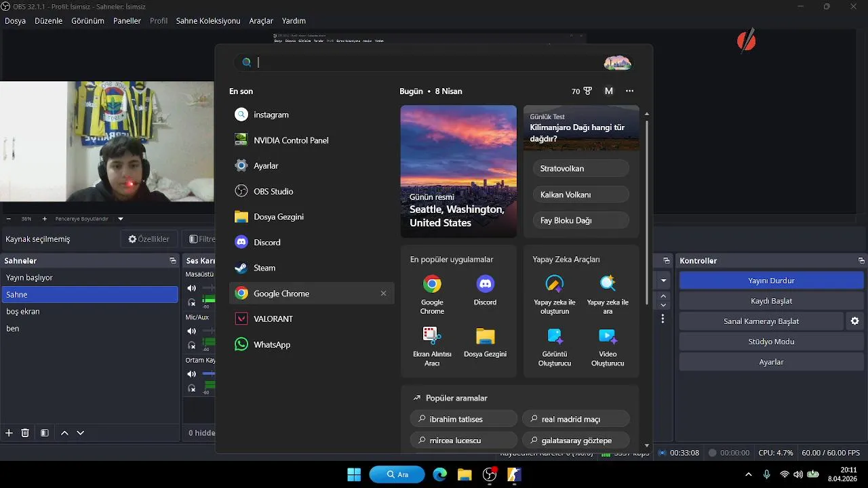This screenshot has height=488, width=868.
Task: Open the Yardım menu
Action: (294, 21)
